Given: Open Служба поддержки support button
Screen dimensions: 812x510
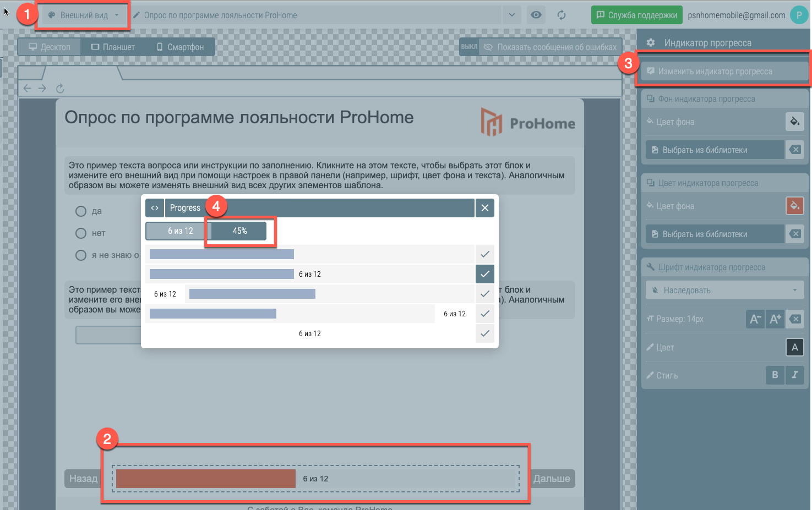Looking at the screenshot, I should [x=637, y=15].
